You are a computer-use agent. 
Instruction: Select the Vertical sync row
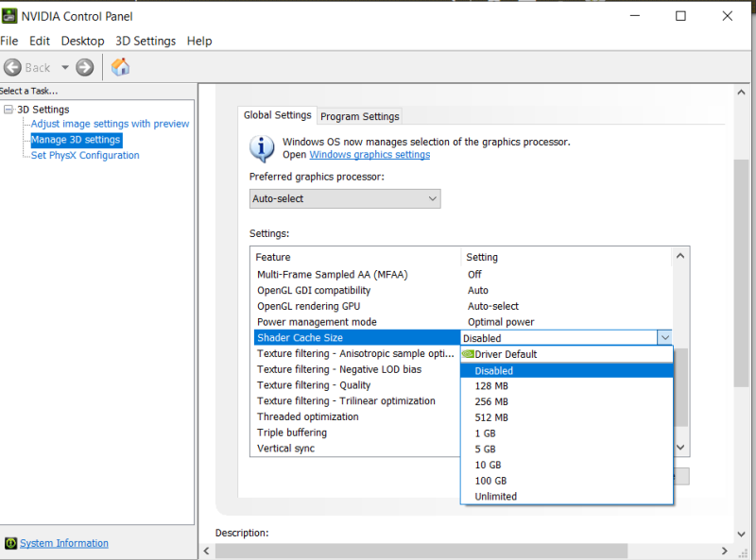click(357, 449)
